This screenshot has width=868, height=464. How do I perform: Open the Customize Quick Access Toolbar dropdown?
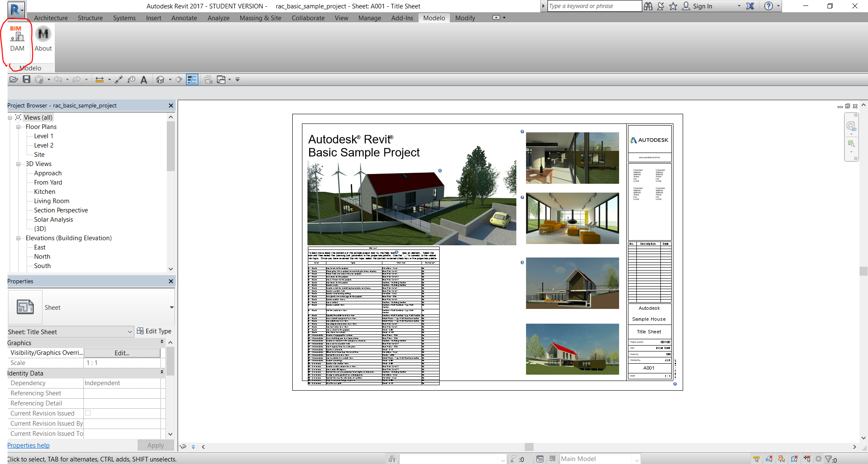[238, 79]
